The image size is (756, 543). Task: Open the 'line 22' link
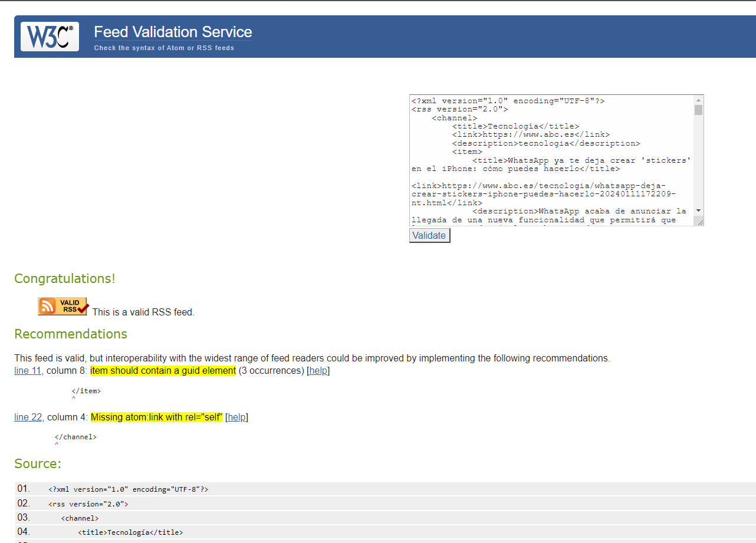pyautogui.click(x=28, y=417)
